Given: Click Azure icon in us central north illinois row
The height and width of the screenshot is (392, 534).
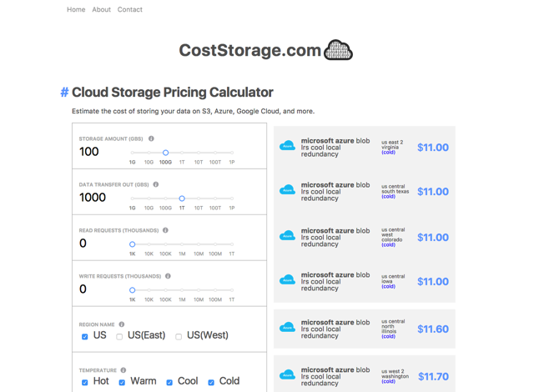Looking at the screenshot, I should [287, 327].
